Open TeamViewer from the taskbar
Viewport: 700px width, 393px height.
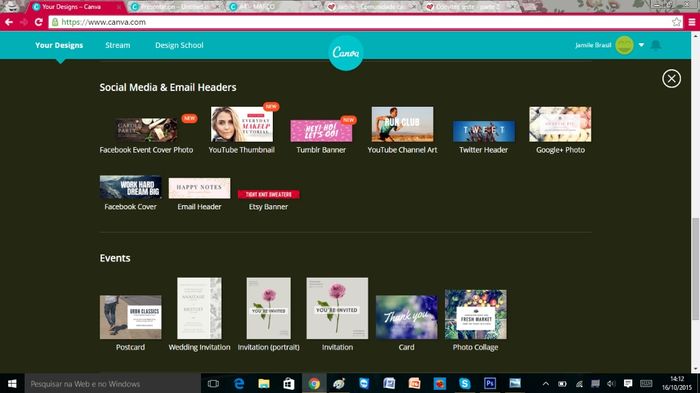(364, 384)
